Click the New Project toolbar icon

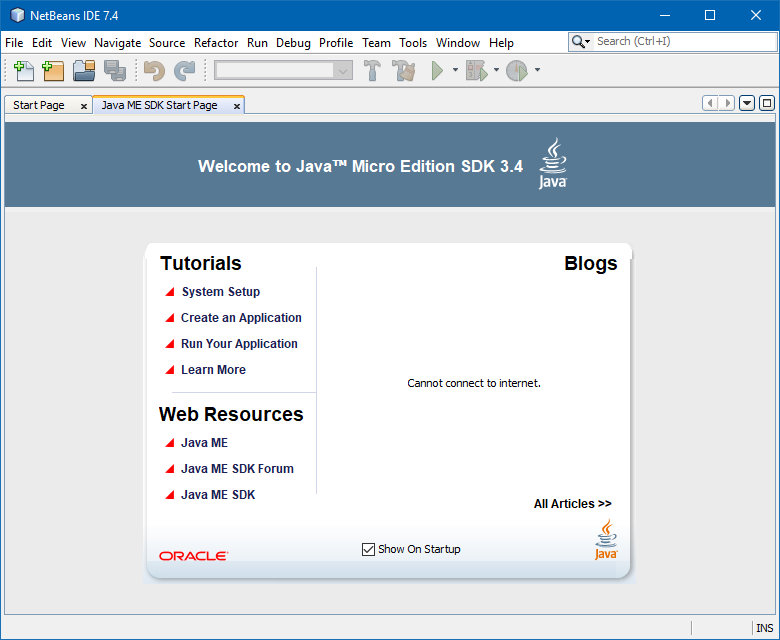coord(53,71)
